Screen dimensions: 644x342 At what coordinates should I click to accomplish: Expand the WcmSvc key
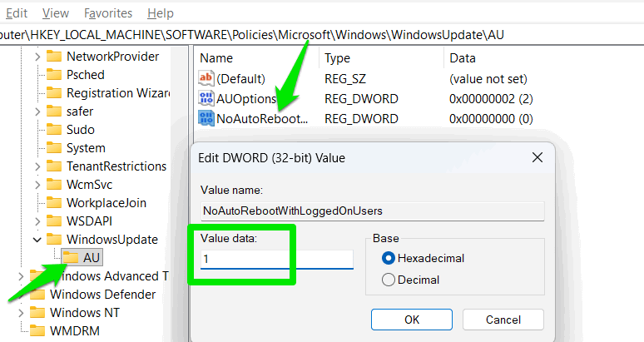[x=37, y=185]
